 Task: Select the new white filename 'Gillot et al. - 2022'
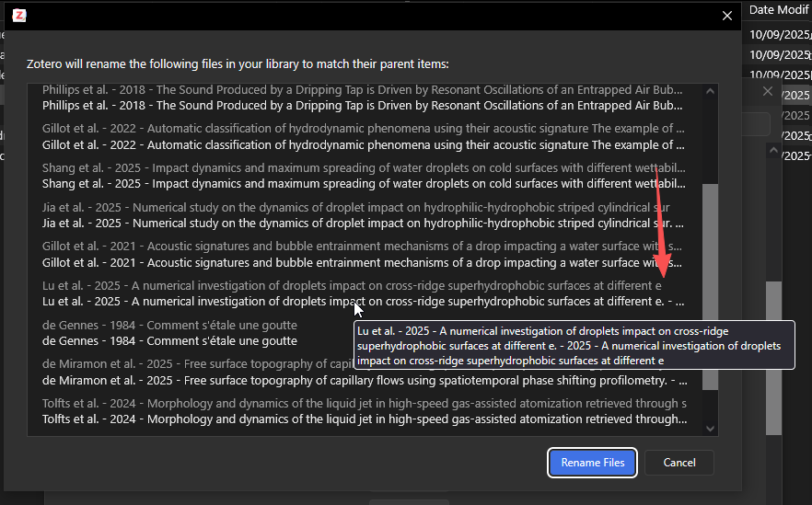[363, 145]
